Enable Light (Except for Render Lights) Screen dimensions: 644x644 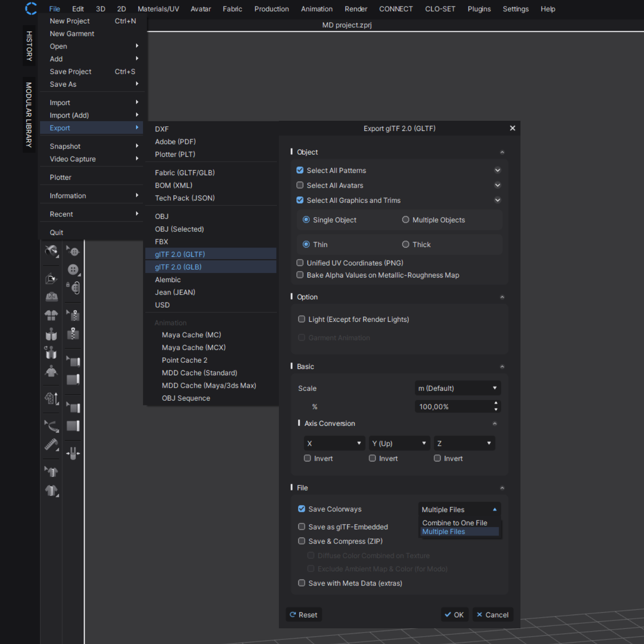click(301, 319)
